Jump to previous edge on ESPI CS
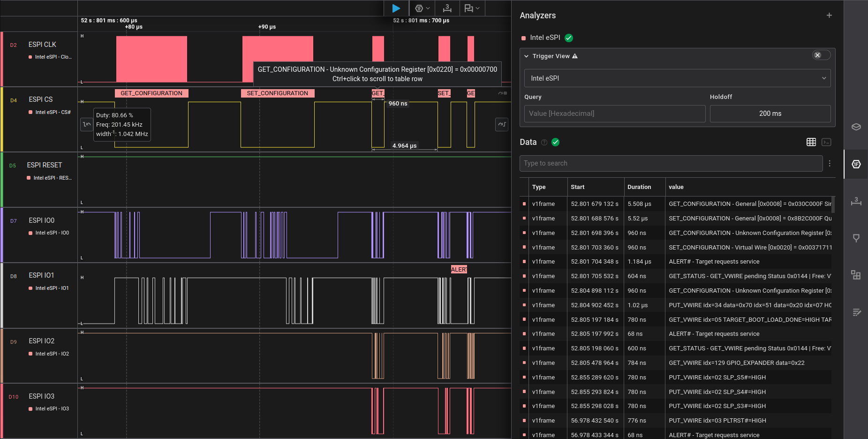 (x=86, y=124)
